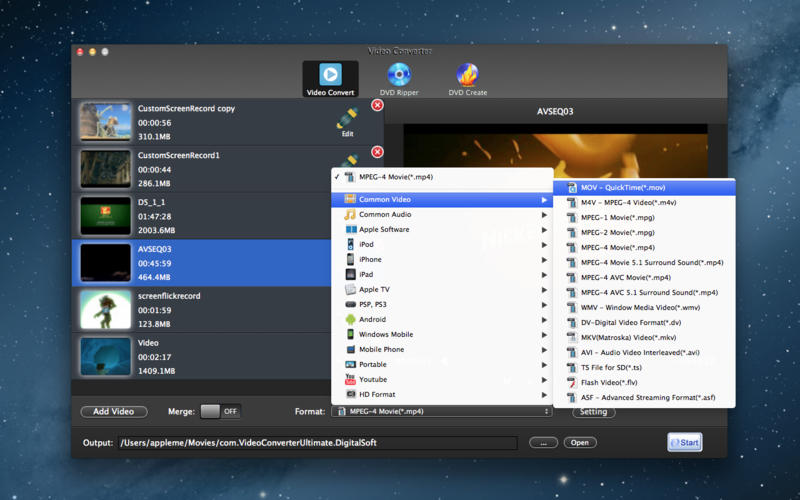Expand the iPad format submenu

coord(442,274)
